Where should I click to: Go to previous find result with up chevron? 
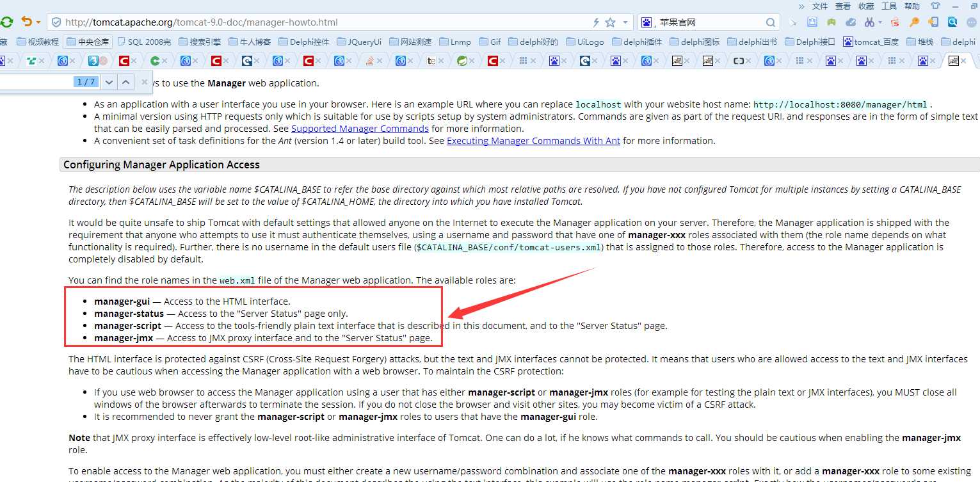pos(126,82)
